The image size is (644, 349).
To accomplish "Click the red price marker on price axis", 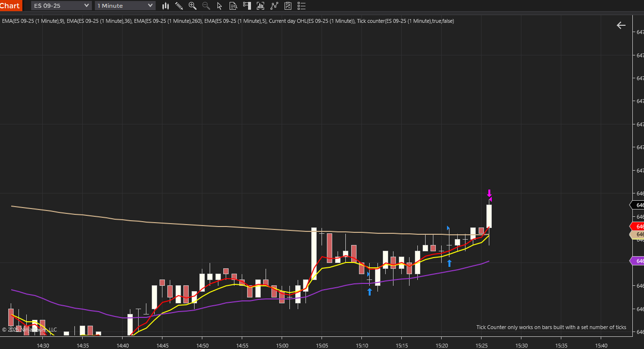I will click(x=637, y=227).
